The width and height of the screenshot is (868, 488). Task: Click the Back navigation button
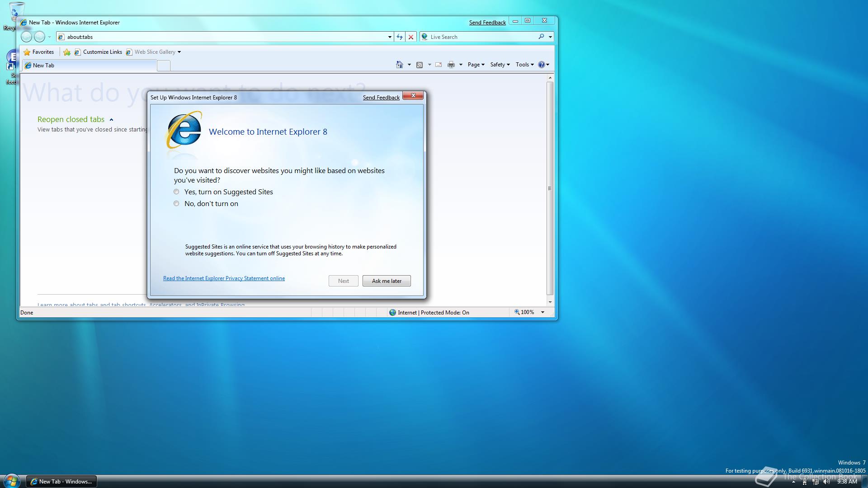click(26, 37)
